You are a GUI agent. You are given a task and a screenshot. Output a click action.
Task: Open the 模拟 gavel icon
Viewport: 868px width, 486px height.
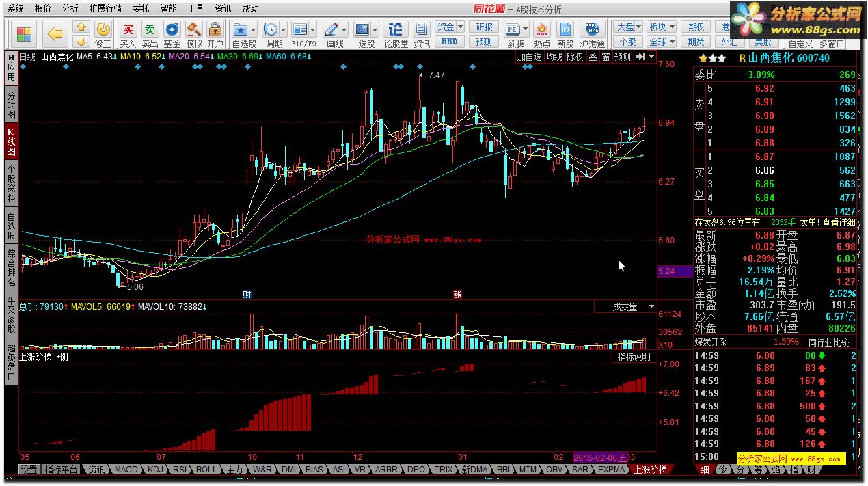coord(194,34)
